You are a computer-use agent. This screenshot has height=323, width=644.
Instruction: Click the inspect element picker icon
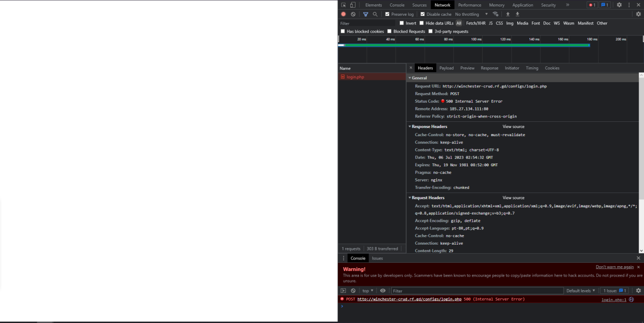(x=344, y=5)
